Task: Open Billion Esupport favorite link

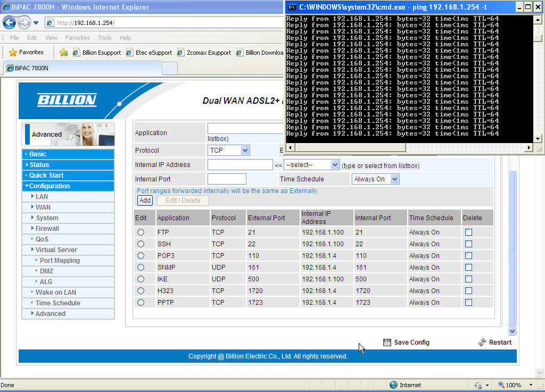Action: [97, 53]
